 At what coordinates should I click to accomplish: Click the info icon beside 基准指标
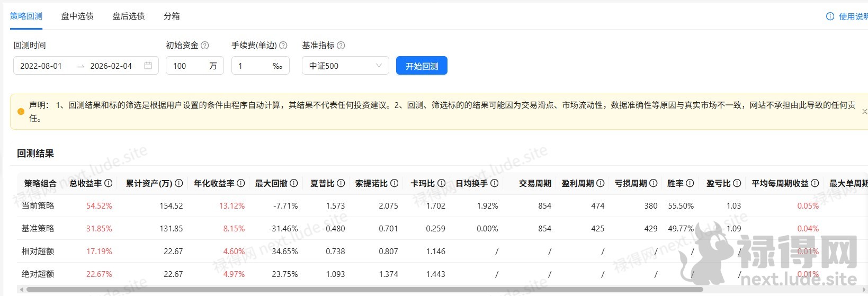tap(341, 46)
